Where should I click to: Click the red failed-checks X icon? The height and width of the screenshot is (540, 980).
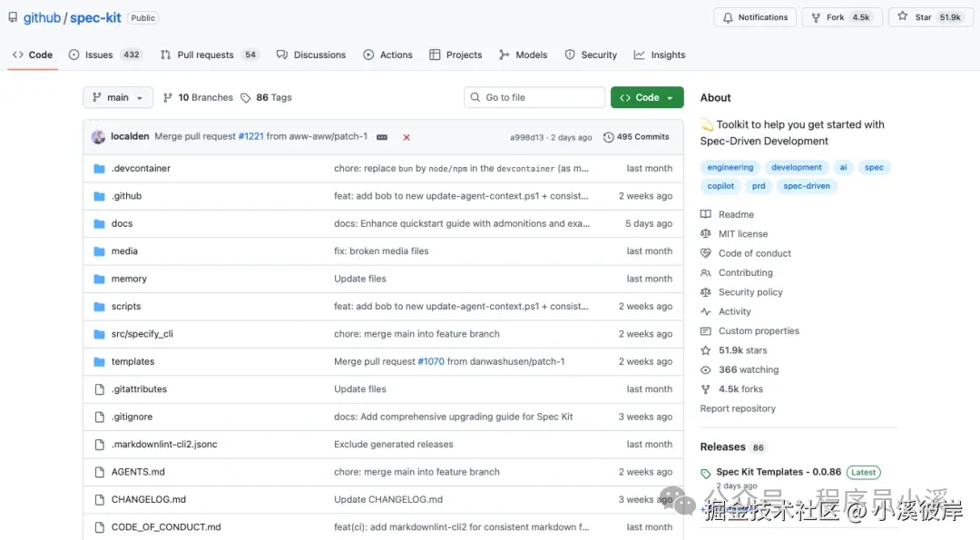tap(407, 137)
